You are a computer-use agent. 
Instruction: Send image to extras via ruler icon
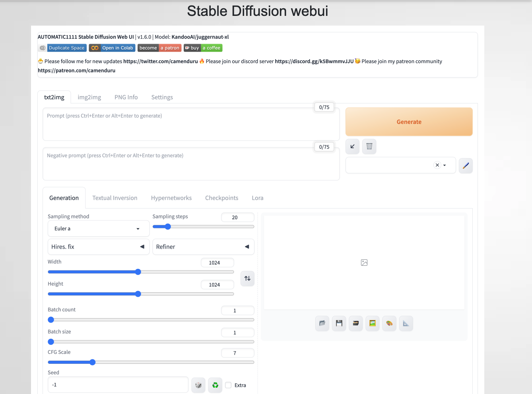click(x=406, y=323)
